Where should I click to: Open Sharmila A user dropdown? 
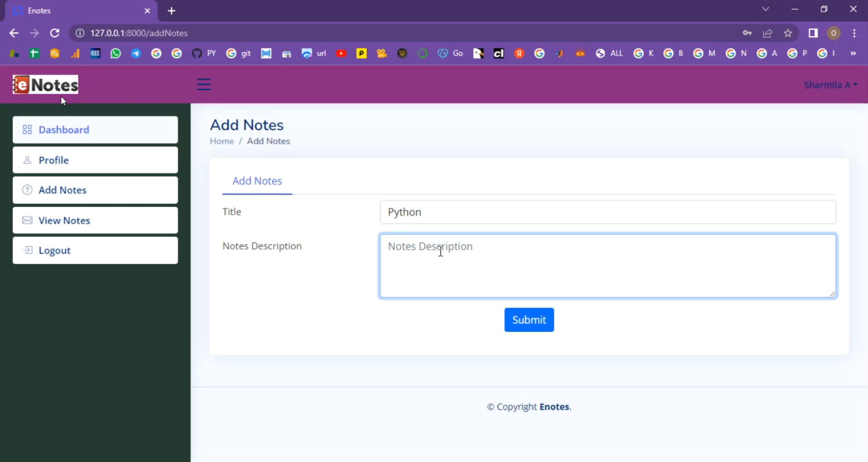[x=830, y=85]
